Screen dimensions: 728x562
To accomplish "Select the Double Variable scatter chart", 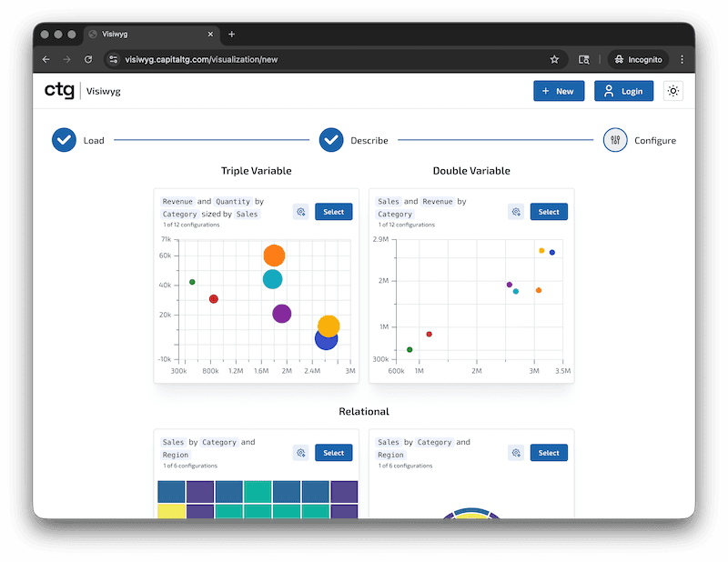I will click(549, 212).
